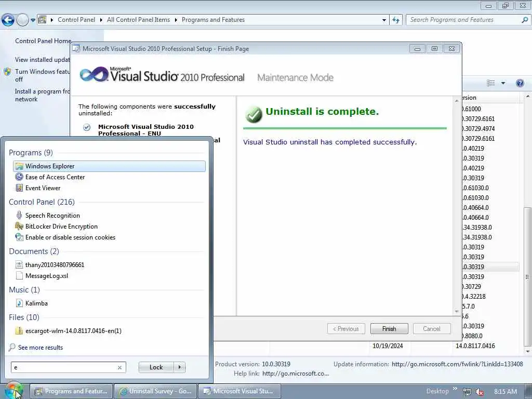Switch to Programs and Features taskbar button

[71, 391]
